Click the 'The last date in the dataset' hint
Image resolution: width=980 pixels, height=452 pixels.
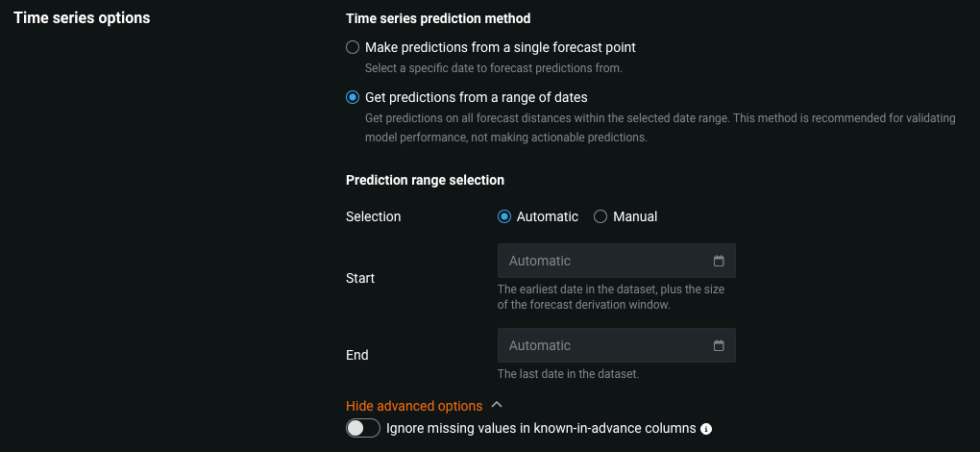[568, 373]
